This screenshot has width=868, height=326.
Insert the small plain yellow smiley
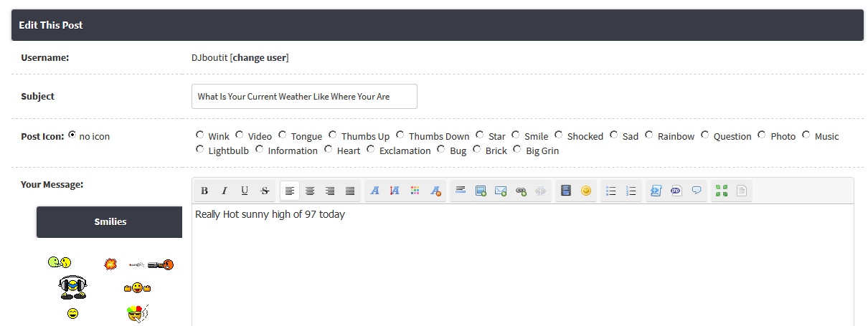pyautogui.click(x=72, y=314)
